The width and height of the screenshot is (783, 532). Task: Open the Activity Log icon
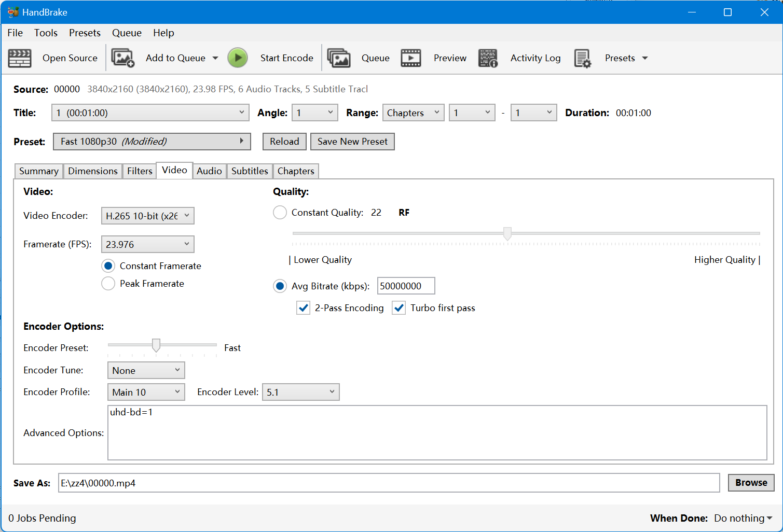[488, 58]
